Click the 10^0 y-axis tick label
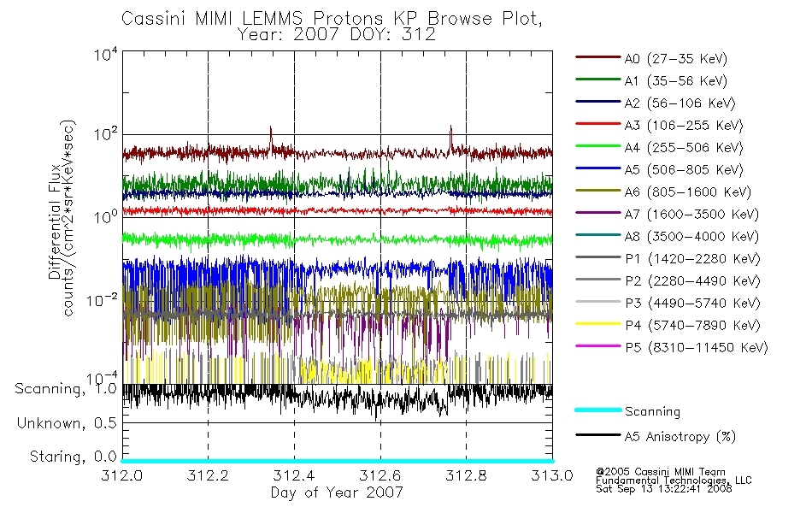The image size is (812, 513). point(106,217)
